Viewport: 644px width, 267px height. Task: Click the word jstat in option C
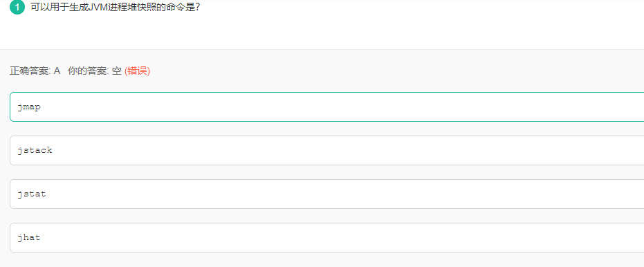point(32,194)
